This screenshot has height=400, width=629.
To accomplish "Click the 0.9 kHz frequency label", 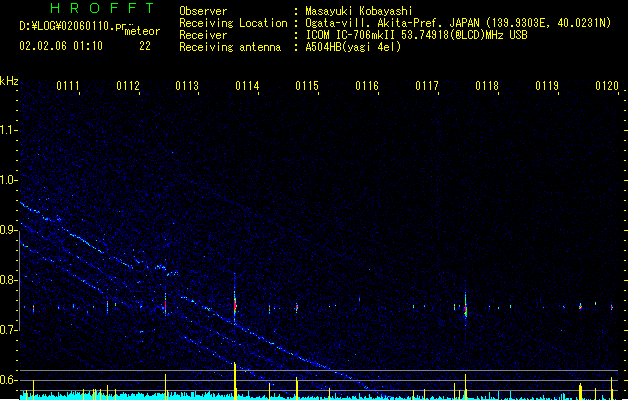I will click(8, 230).
